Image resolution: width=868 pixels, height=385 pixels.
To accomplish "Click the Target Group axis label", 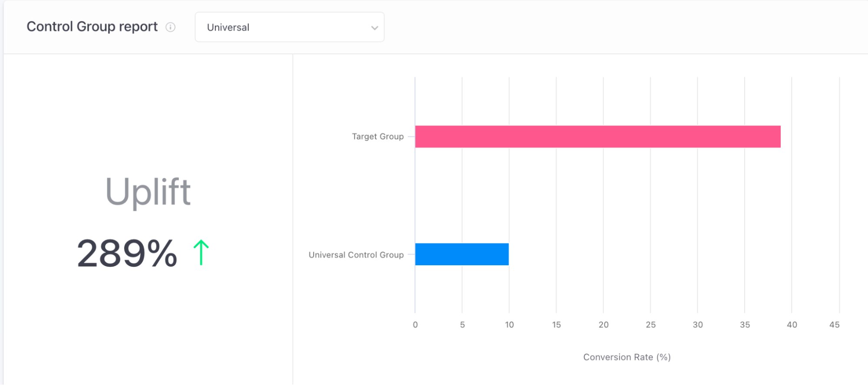I will 377,137.
